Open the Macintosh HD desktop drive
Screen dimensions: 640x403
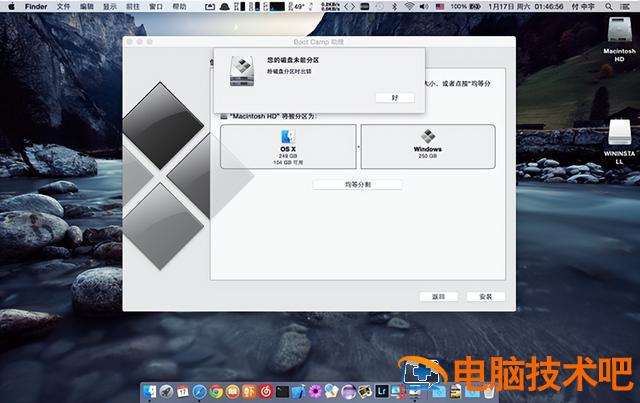click(x=619, y=40)
